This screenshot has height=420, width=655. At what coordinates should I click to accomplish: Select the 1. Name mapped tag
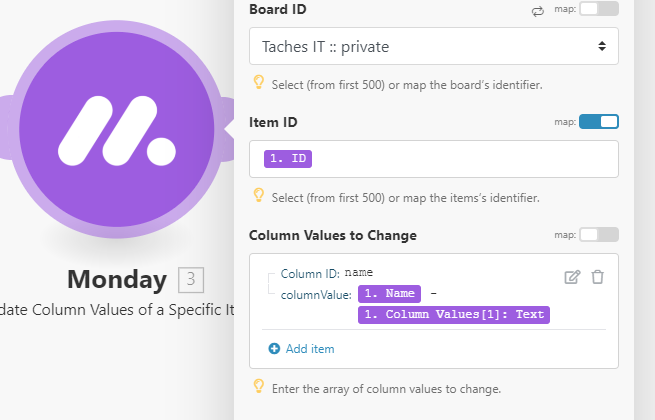click(x=389, y=293)
